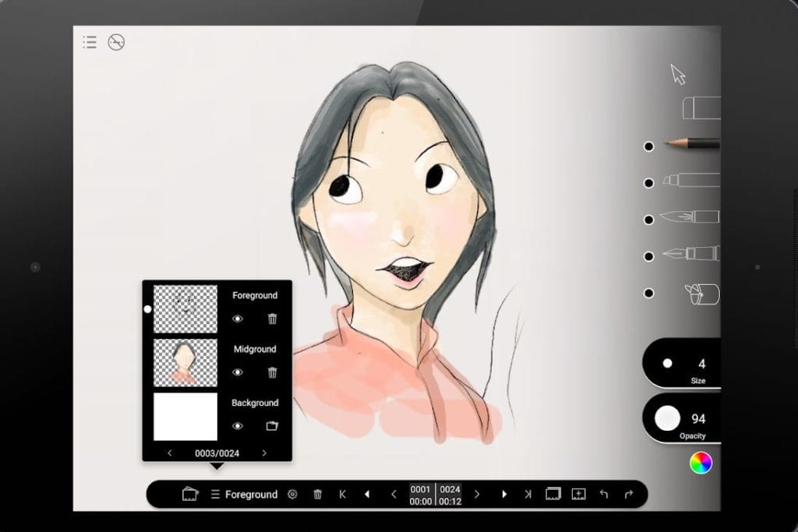
Task: Step forward one frame
Action: coord(477,494)
